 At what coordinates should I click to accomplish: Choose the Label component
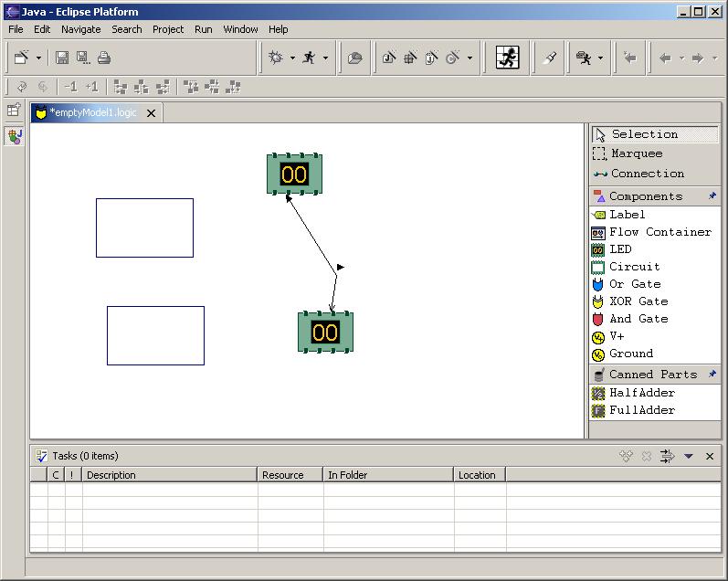[x=655, y=215]
